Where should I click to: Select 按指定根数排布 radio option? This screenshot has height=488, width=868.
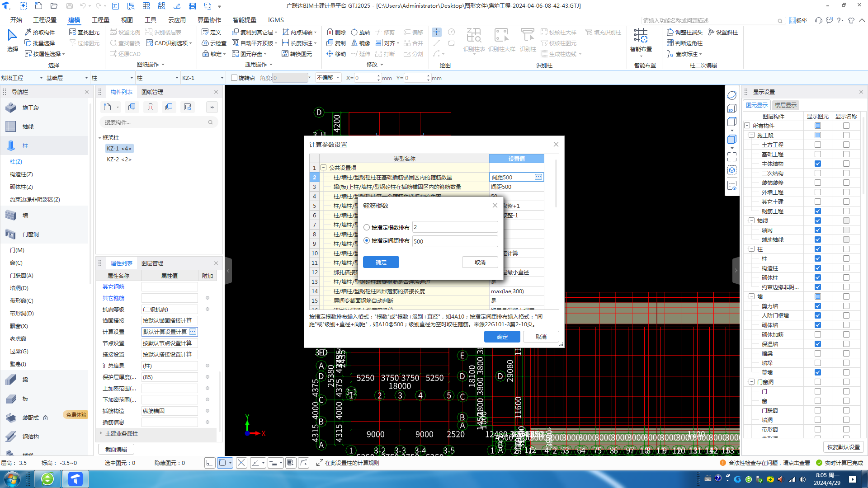coord(367,227)
